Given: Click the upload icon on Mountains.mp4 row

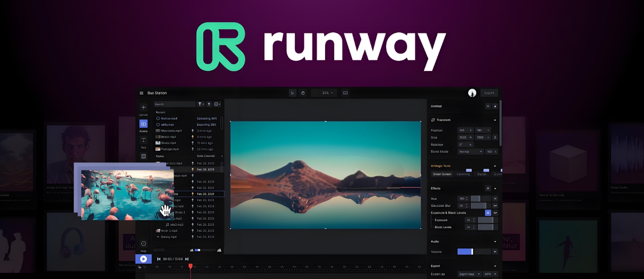Looking at the screenshot, I should click(193, 131).
